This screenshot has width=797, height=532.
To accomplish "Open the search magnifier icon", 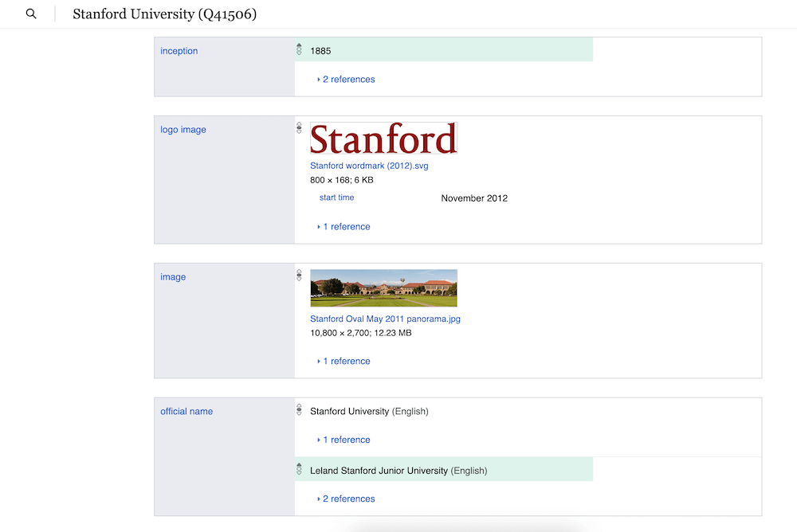I will [30, 14].
